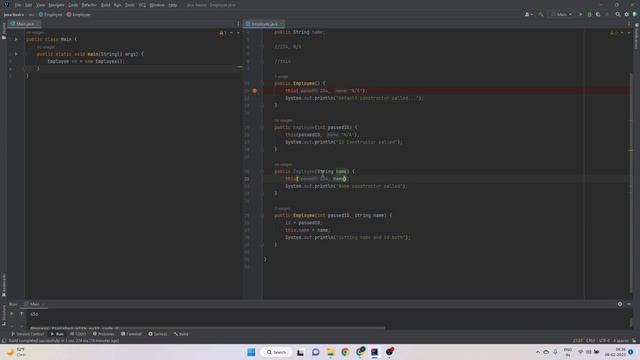Open the Main run configuration dropdown

pos(562,14)
